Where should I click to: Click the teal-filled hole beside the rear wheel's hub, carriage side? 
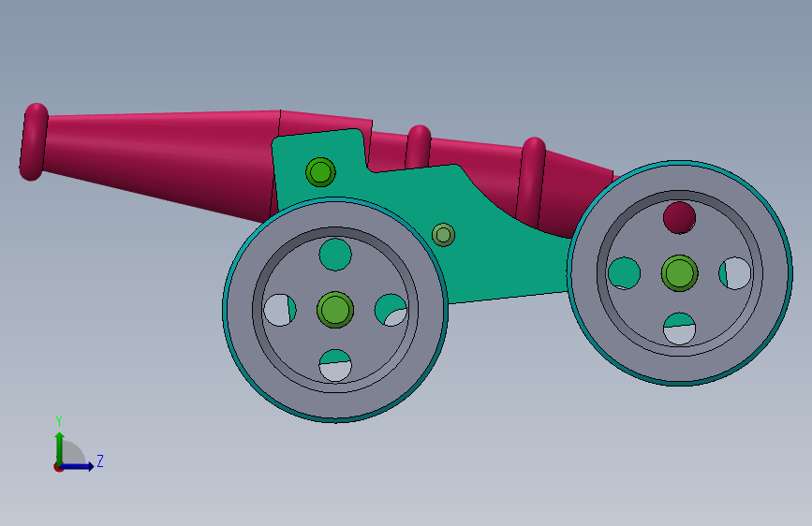click(624, 273)
